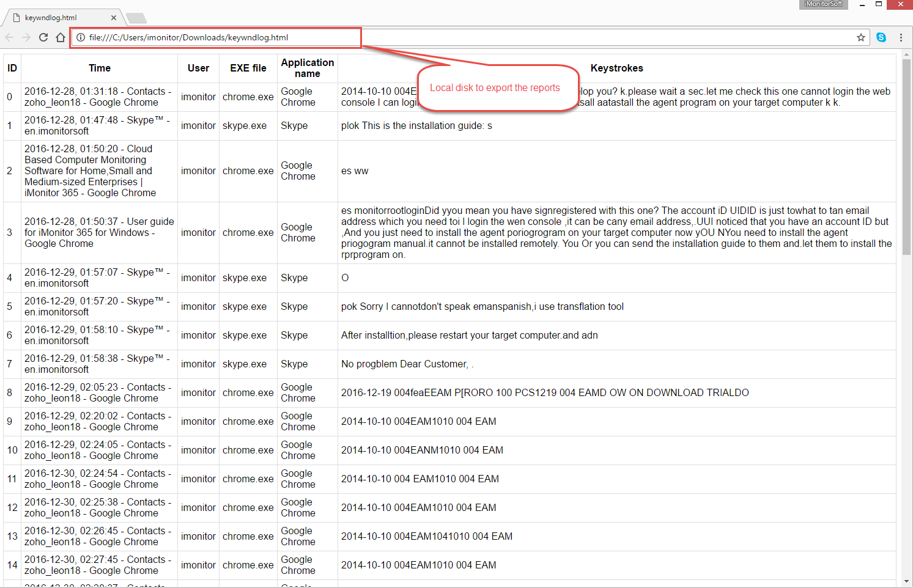Click skype.exe in row 1
This screenshot has width=913, height=588.
click(245, 125)
